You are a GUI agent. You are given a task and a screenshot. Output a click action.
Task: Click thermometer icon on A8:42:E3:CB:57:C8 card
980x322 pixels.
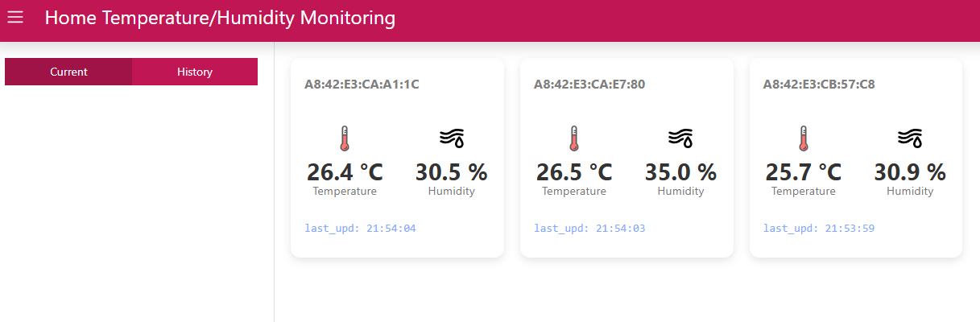click(803, 138)
